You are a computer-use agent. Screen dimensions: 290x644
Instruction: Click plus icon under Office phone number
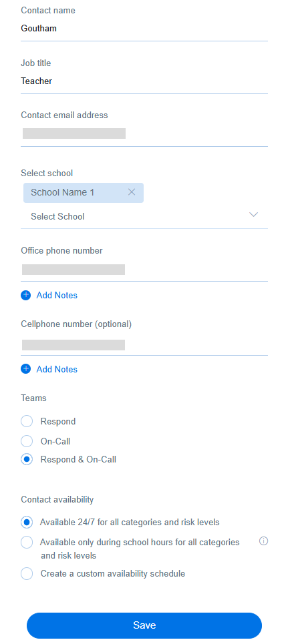pos(25,295)
